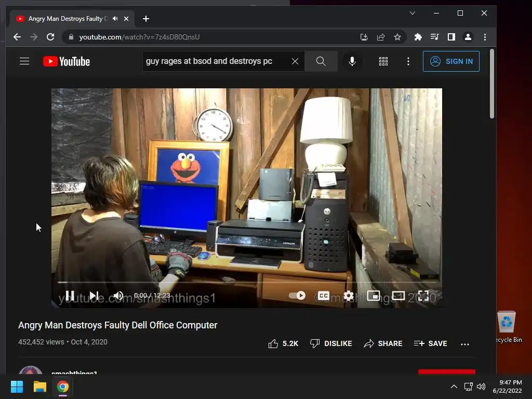Screen dimensions: 532x399
Task: Enter full screen mode
Action: [423, 296]
